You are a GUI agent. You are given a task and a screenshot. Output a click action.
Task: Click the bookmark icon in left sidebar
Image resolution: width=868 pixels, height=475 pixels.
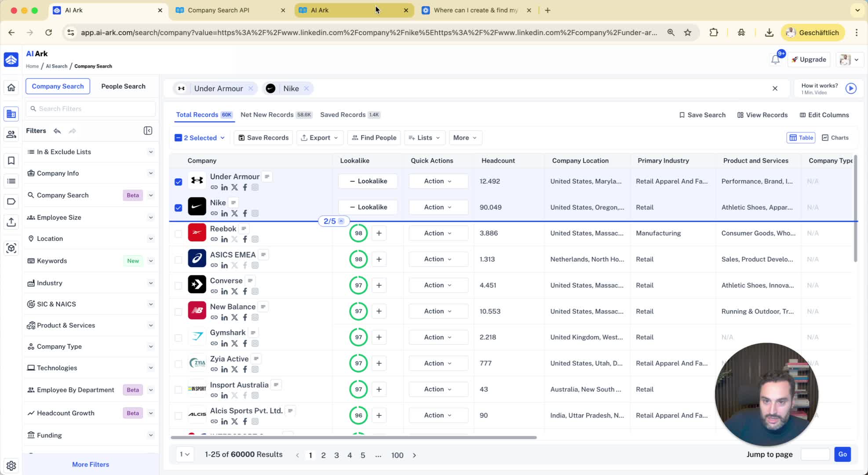tap(11, 161)
